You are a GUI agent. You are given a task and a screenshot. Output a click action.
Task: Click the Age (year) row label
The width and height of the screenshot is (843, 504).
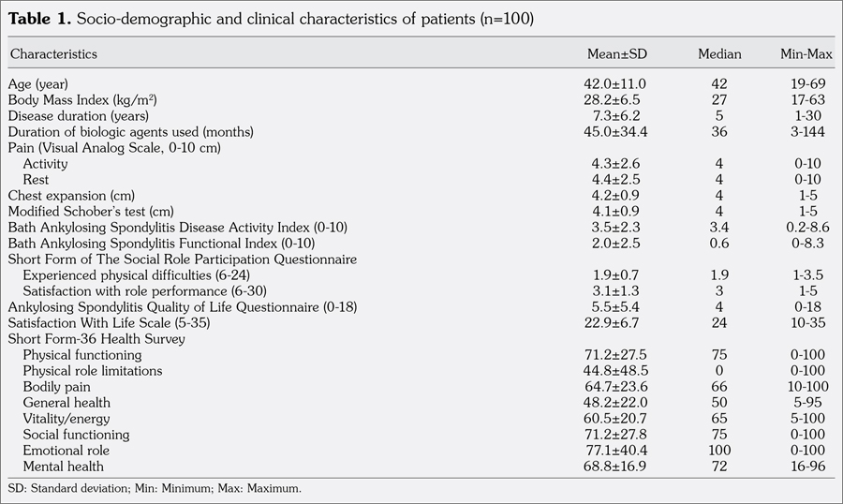[38, 83]
